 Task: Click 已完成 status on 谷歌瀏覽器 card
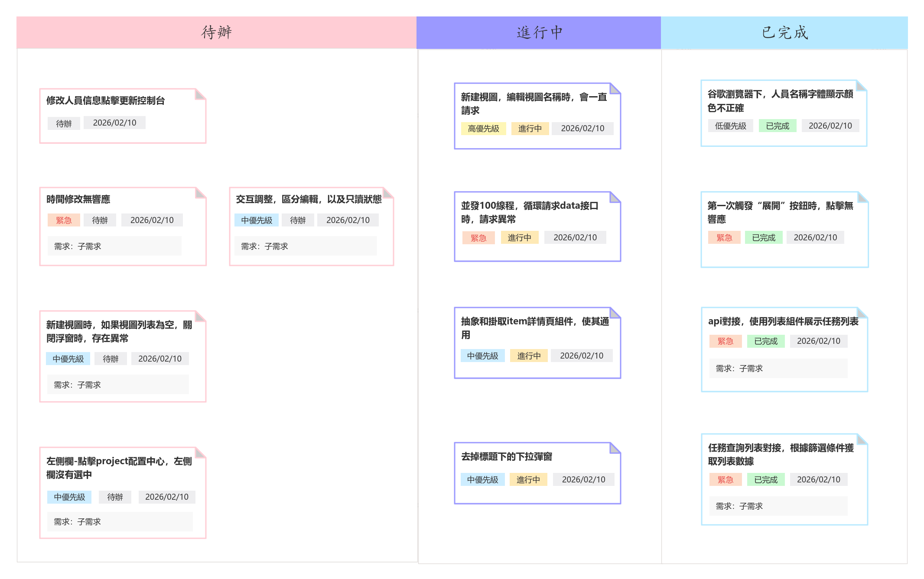click(778, 126)
